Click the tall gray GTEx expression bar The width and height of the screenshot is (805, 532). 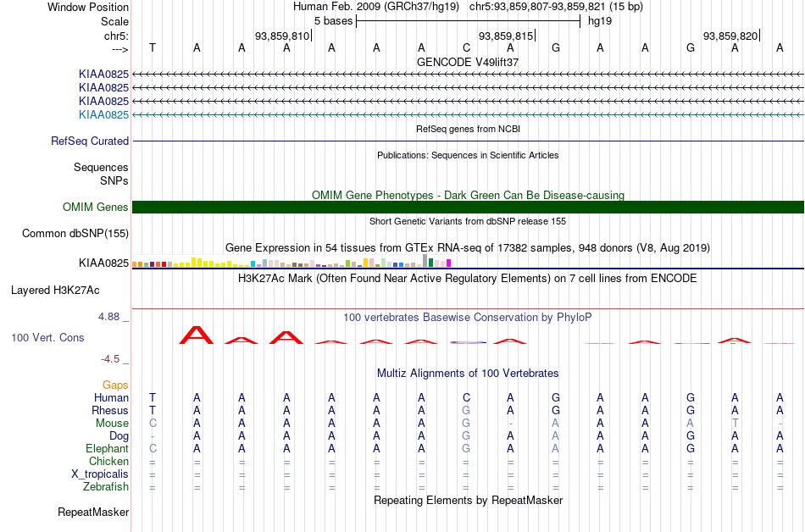425,261
